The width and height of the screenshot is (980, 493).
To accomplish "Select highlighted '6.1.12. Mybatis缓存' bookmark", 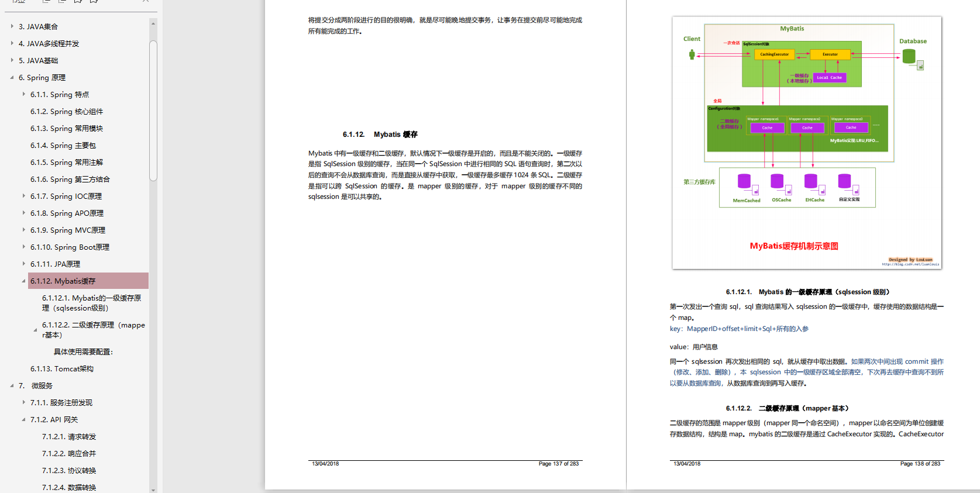I will [88, 281].
